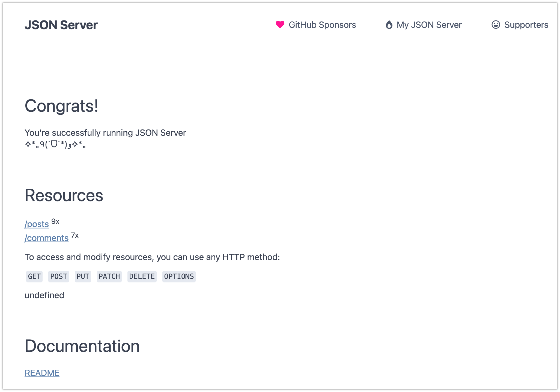
Task: Select the PATCH method badge
Action: click(x=109, y=276)
